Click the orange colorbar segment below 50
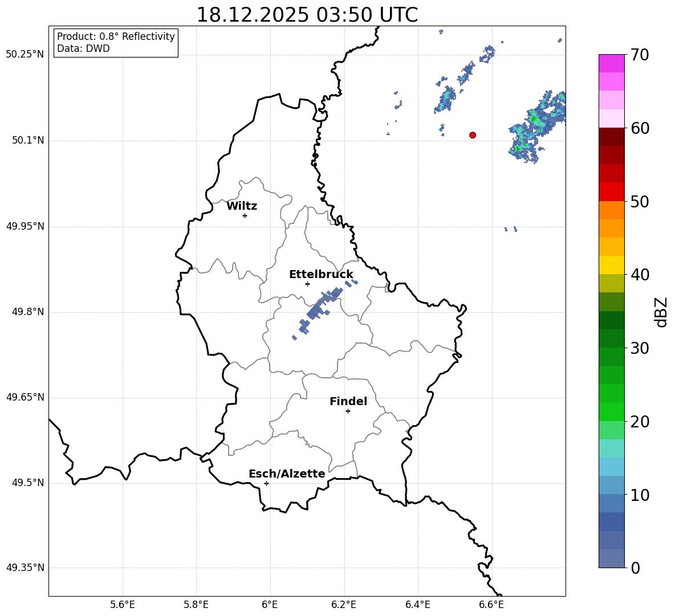675x616 pixels. 611,210
